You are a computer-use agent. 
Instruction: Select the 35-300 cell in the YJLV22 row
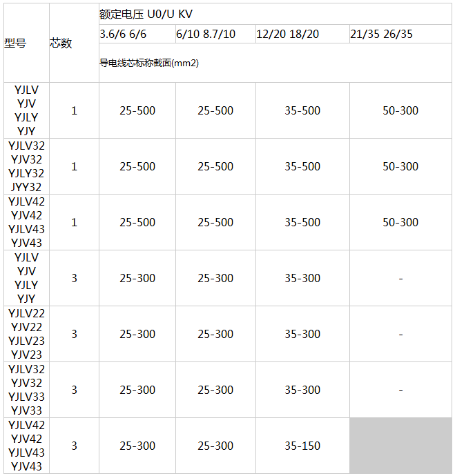[x=302, y=334]
